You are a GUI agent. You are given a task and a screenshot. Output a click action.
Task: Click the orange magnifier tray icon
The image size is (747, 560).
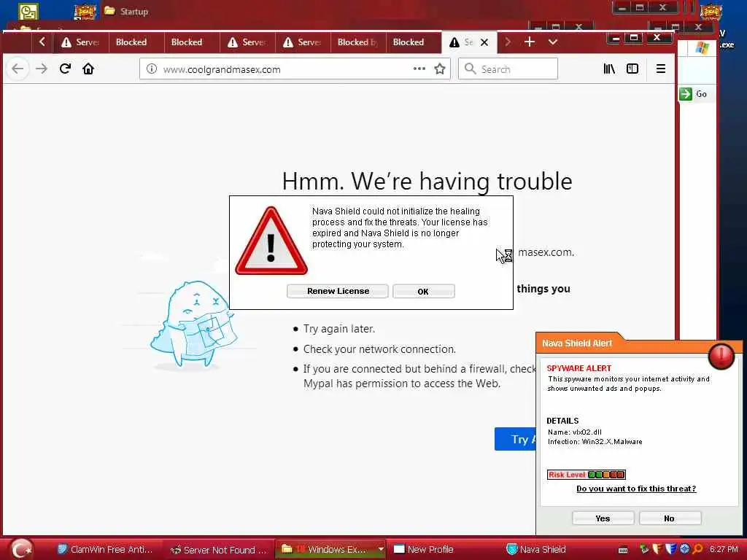[x=697, y=549]
